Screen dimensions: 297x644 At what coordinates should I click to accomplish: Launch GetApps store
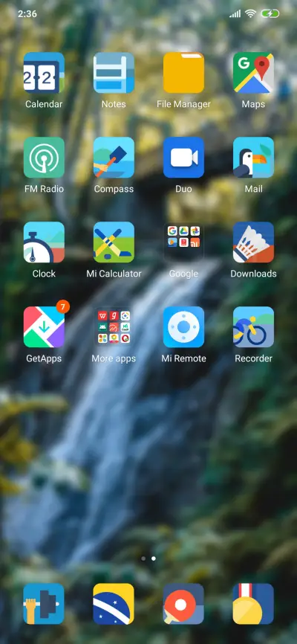coord(44,327)
